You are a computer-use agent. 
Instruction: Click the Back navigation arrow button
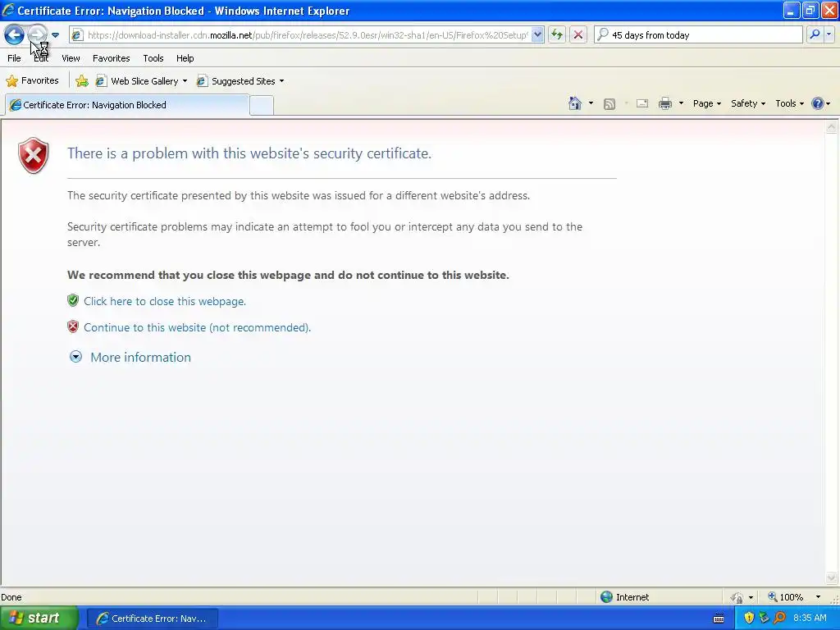click(x=15, y=34)
